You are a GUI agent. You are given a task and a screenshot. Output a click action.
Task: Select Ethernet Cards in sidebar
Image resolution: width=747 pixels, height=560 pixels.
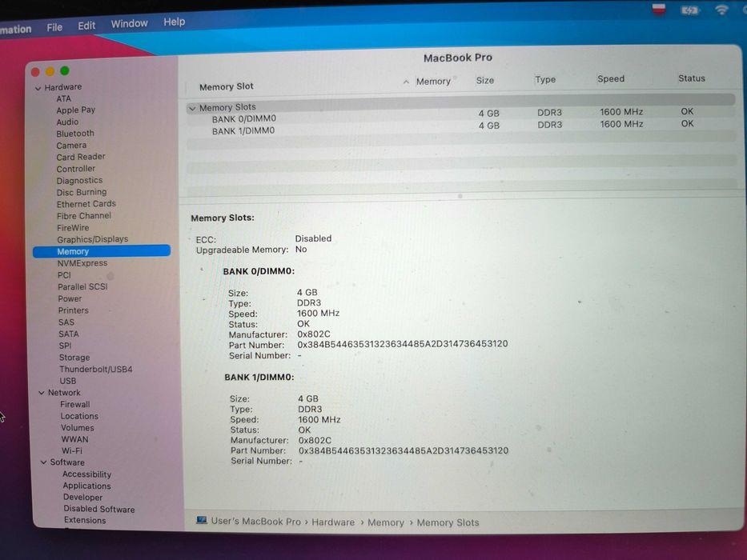coord(86,204)
